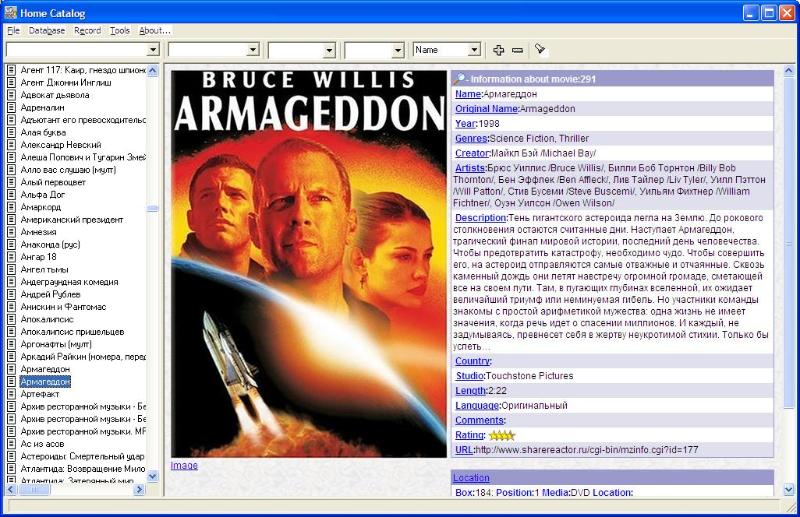Click the Location header link
The height and width of the screenshot is (517, 800).
(x=471, y=478)
